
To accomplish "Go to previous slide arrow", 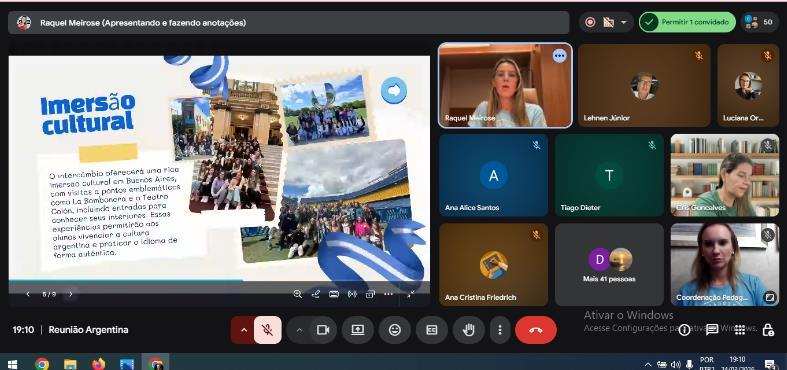I will pyautogui.click(x=28, y=294).
